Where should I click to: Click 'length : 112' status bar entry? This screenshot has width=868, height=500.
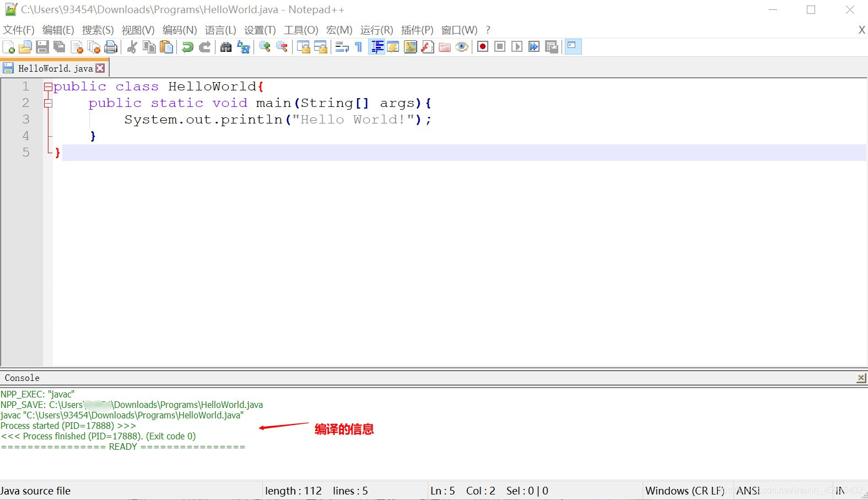(x=293, y=491)
